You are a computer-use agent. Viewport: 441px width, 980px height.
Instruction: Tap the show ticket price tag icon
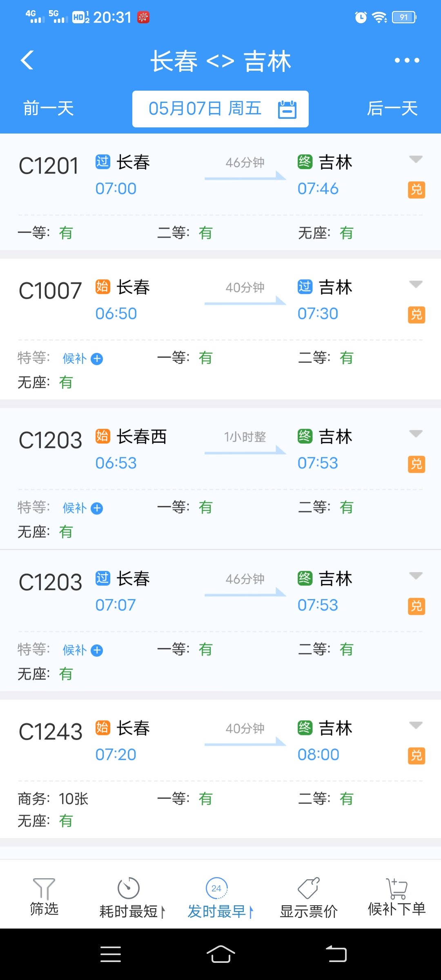tap(309, 889)
